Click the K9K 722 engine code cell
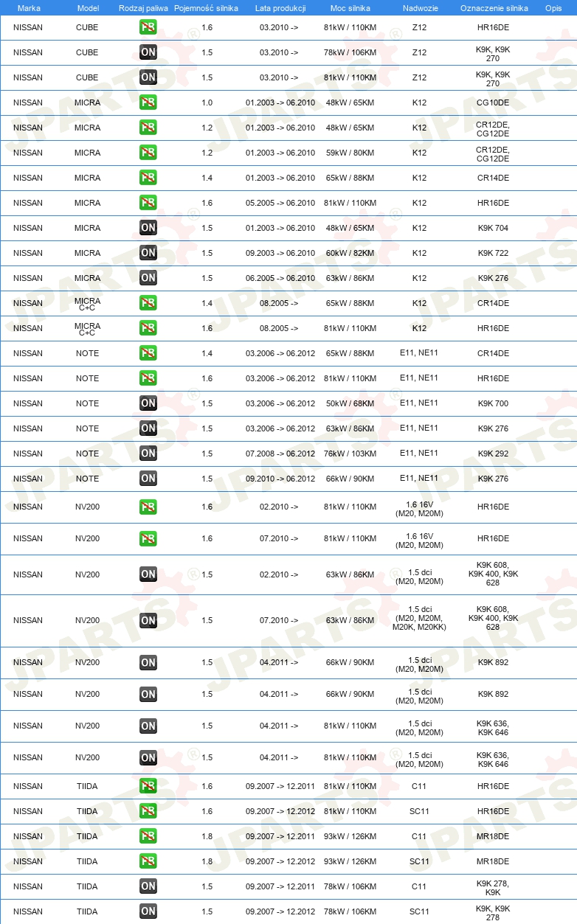 coord(493,253)
